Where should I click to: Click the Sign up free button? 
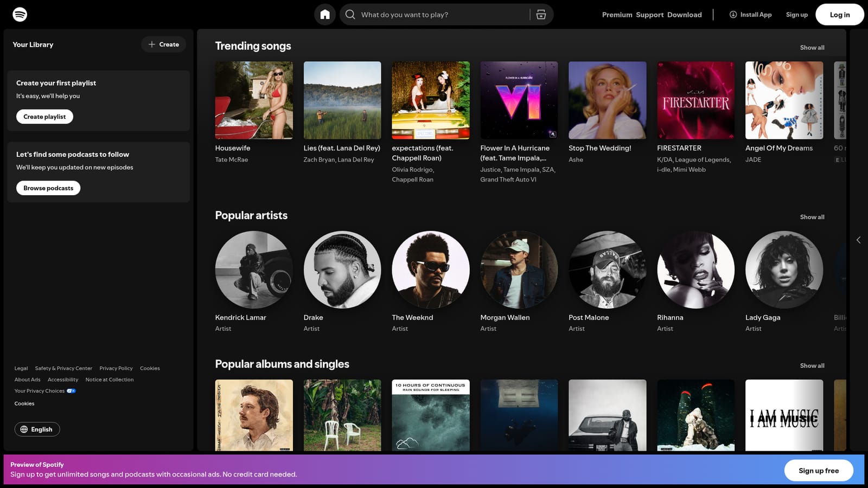coord(818,471)
